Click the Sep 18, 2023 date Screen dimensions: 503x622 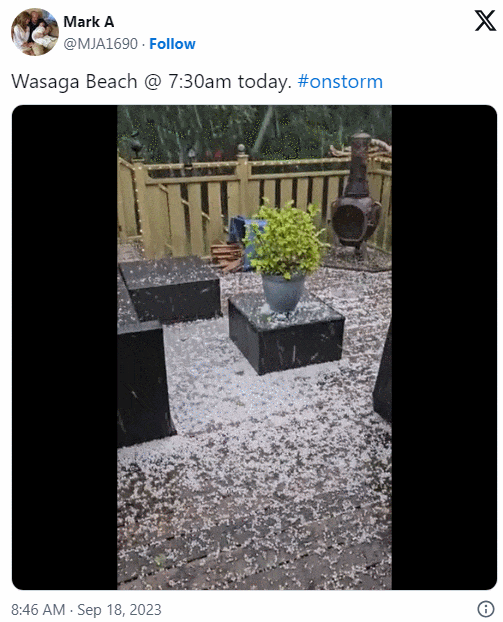pyautogui.click(x=119, y=609)
